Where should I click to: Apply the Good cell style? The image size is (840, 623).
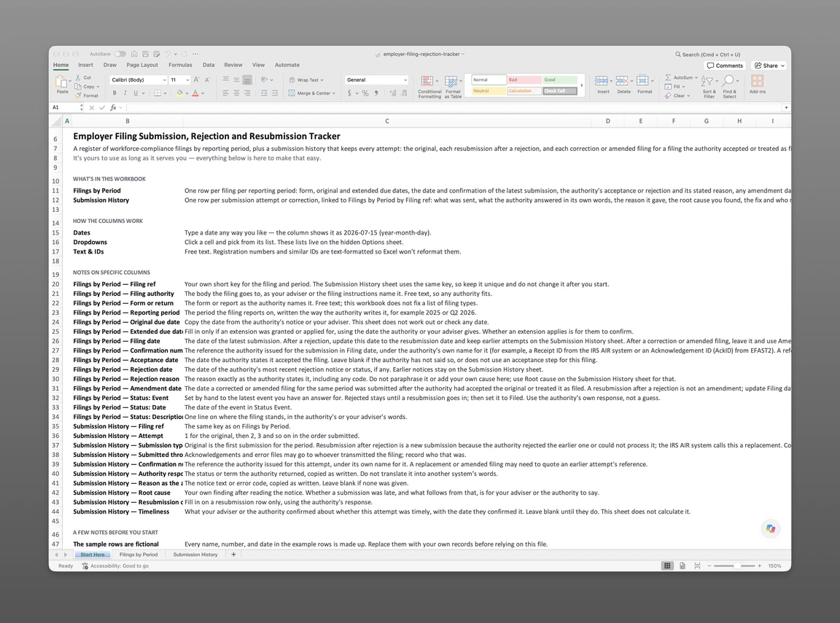coord(560,79)
